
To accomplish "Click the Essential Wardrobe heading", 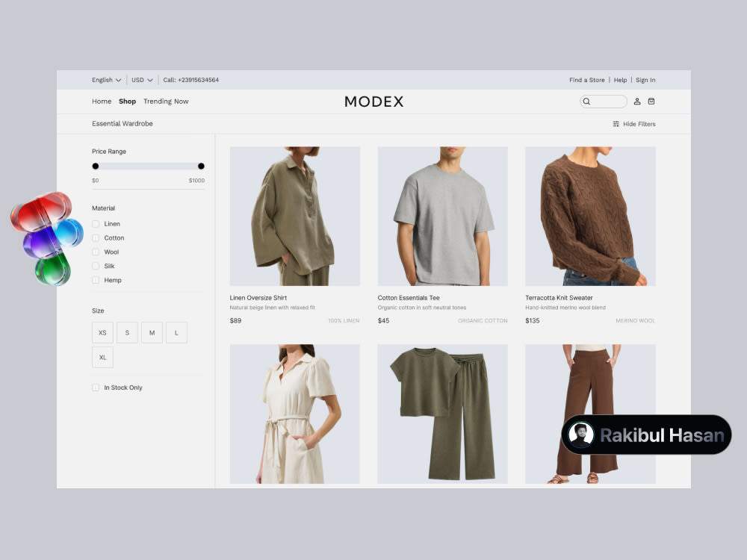I will point(123,123).
